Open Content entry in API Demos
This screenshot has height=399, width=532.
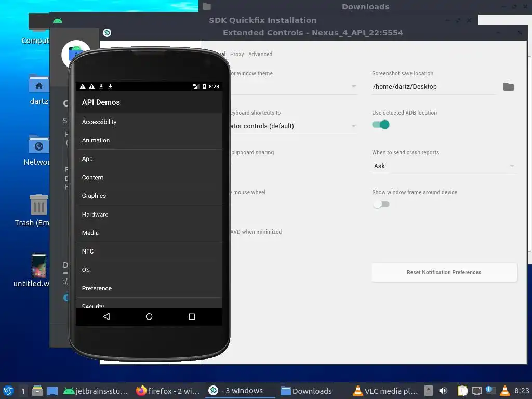coord(149,177)
